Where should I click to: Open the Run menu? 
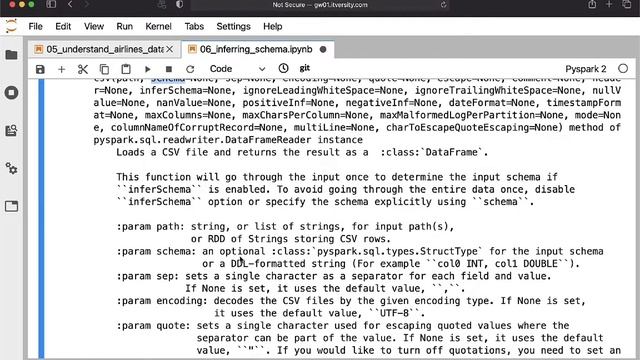click(124, 27)
